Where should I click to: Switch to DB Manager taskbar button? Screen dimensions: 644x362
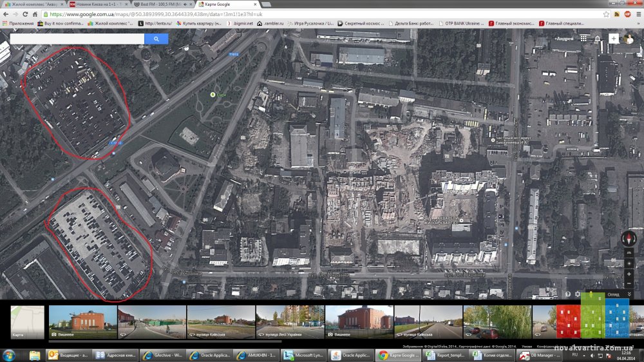[540, 356]
